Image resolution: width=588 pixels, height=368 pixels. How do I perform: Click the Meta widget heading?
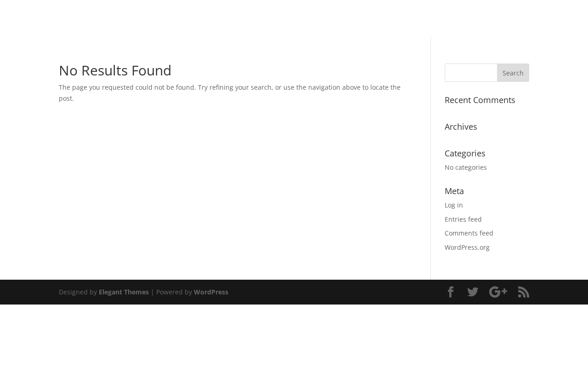point(454,191)
